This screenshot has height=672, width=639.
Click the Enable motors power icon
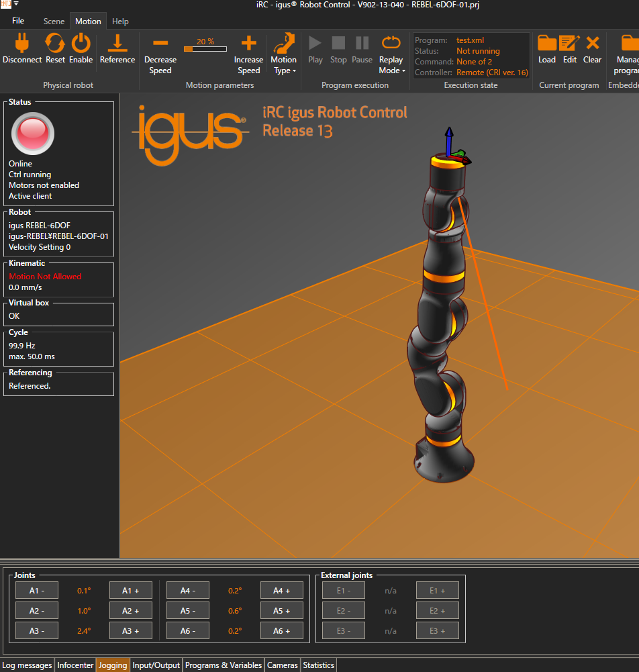point(81,44)
